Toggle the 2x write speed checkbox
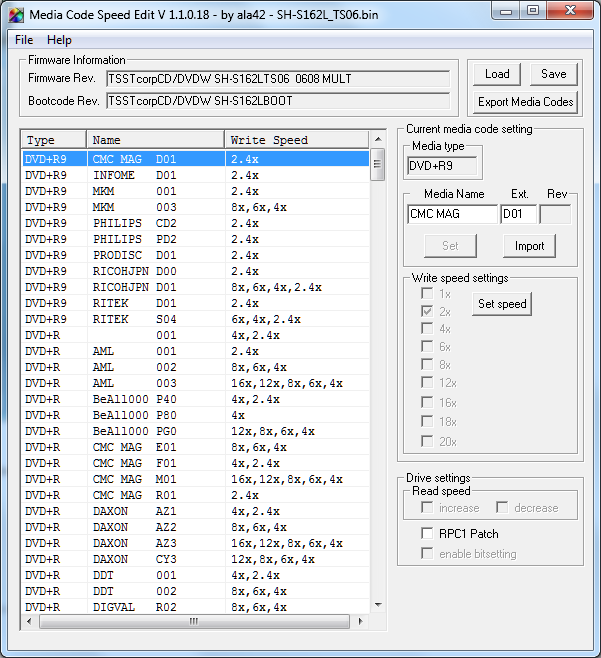The height and width of the screenshot is (658, 601). pos(427,311)
